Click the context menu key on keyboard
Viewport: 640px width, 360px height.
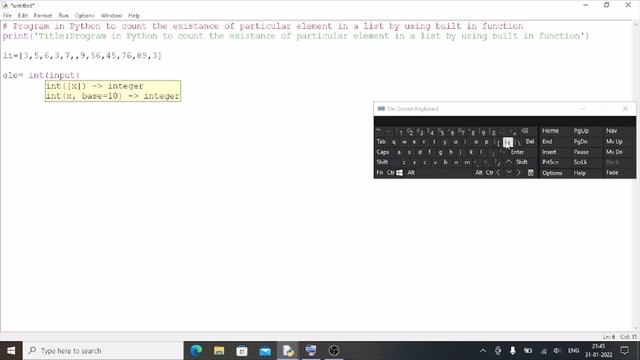coord(531,173)
